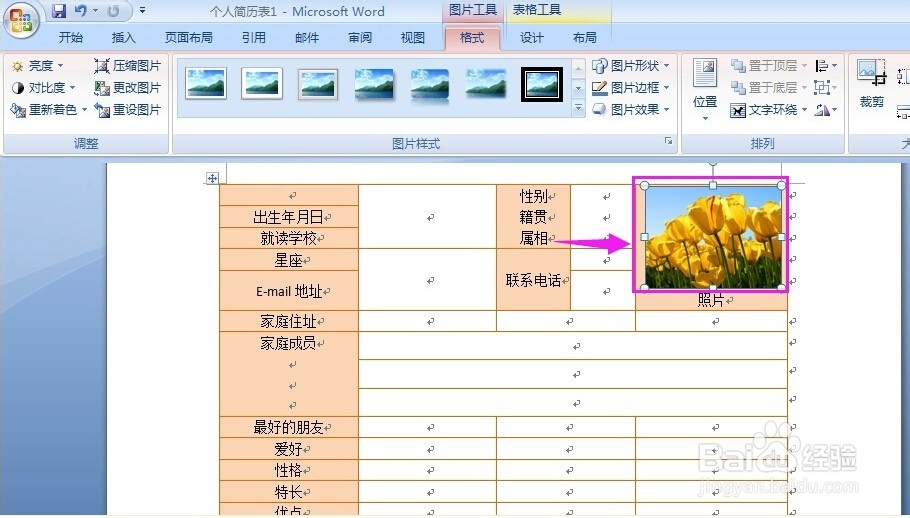Image resolution: width=910 pixels, height=518 pixels.
Task: Open the 邮件 tab
Action: 307,38
